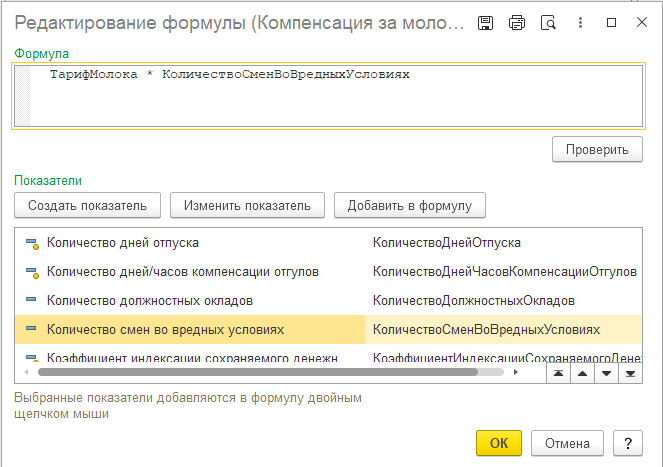Click icon beside Количество должностных окладов
This screenshot has width=663, height=467.
point(31,299)
